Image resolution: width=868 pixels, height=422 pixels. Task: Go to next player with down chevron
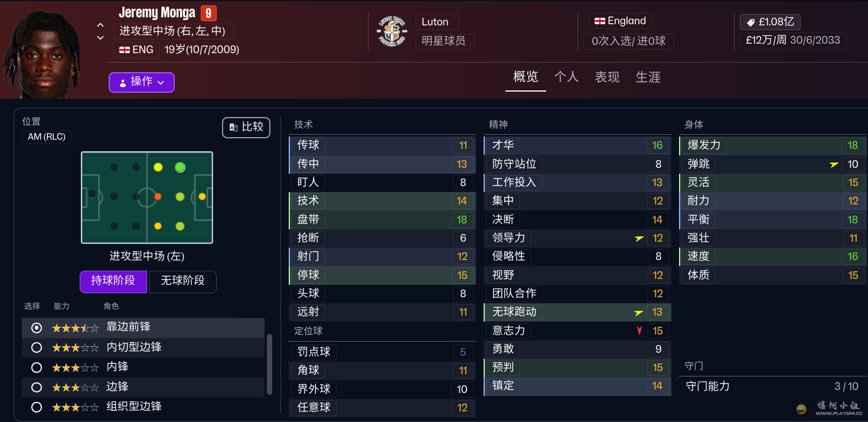coord(100,38)
